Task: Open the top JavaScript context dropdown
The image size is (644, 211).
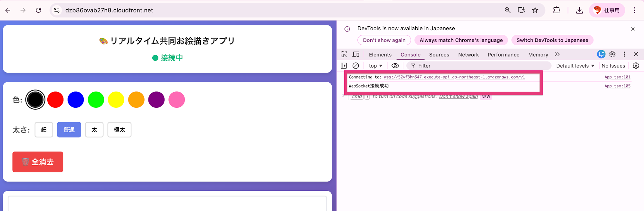Action: tap(375, 66)
